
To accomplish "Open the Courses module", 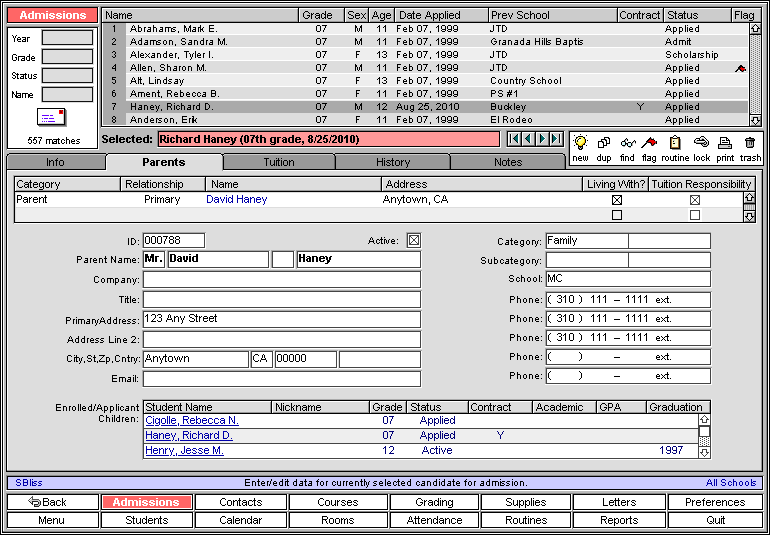I will click(338, 502).
